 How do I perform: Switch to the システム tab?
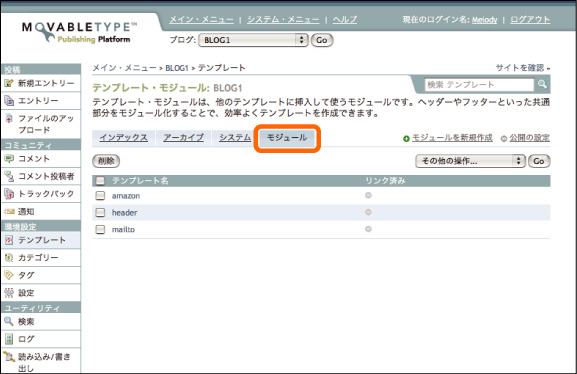tap(235, 138)
